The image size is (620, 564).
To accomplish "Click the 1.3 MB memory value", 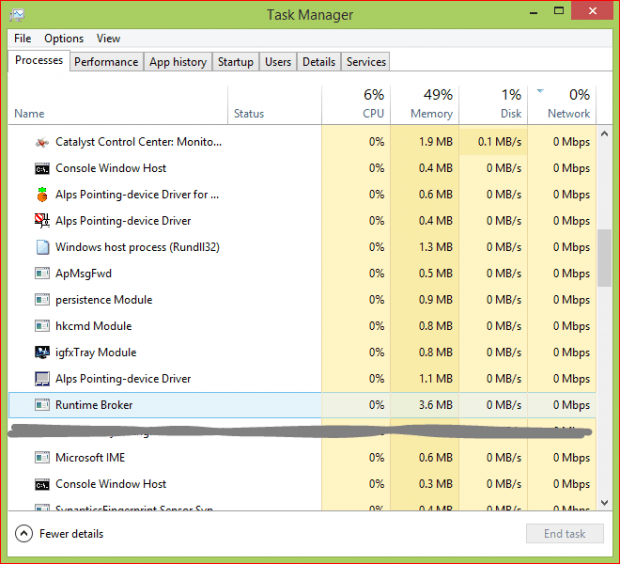I will tap(435, 247).
